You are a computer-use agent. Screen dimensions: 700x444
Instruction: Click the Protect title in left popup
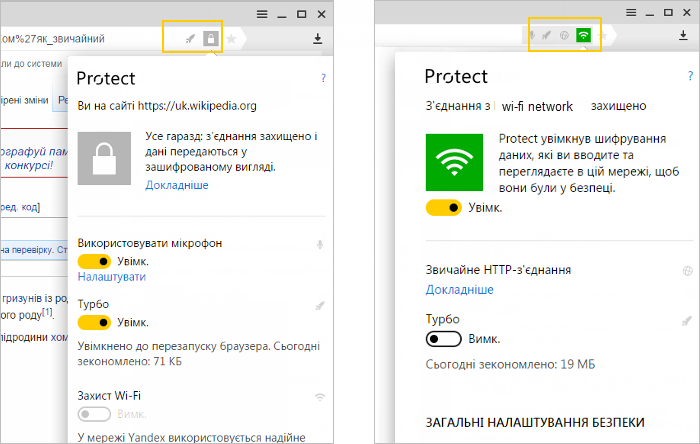pos(106,79)
